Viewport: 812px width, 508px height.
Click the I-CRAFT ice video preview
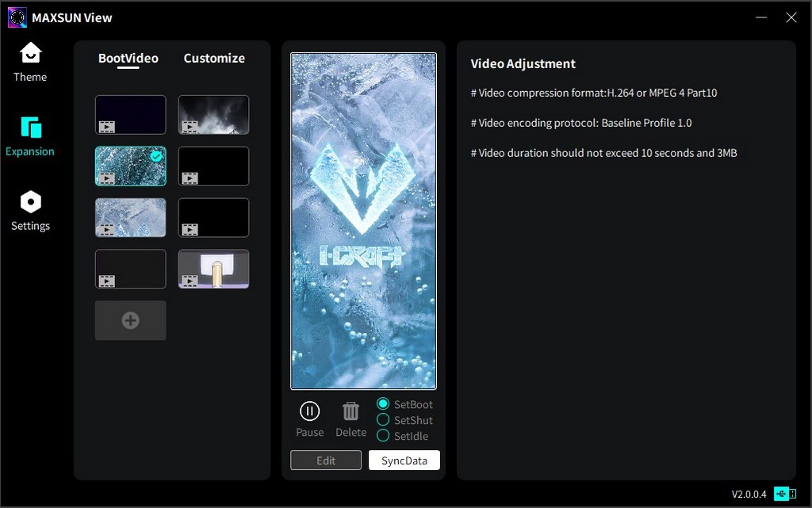pyautogui.click(x=363, y=221)
